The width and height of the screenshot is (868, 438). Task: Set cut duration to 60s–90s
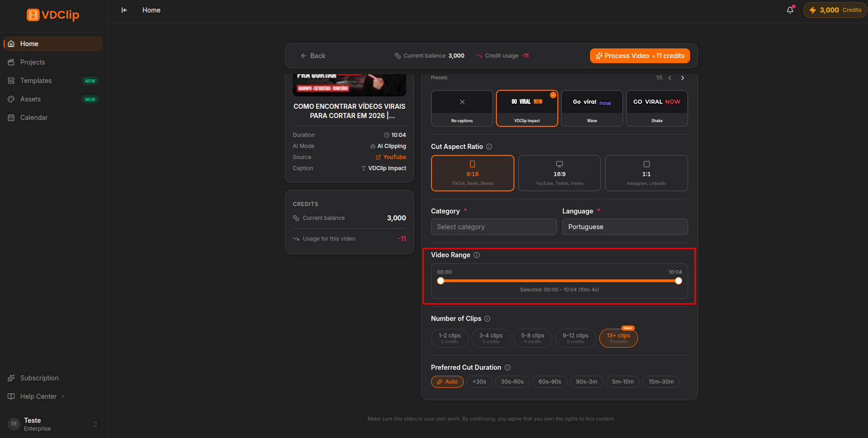(550, 382)
